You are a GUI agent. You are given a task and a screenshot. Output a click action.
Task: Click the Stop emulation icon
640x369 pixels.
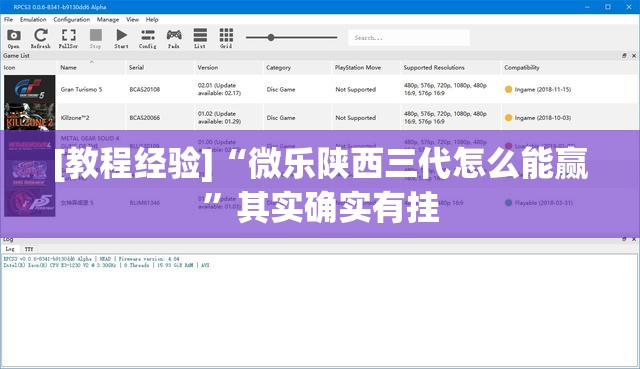tap(96, 38)
